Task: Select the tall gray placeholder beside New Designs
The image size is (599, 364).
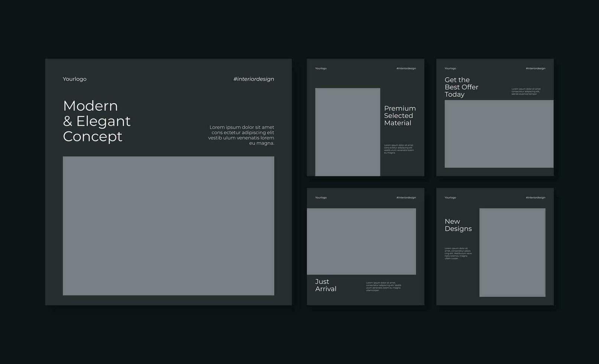Action: (512, 253)
